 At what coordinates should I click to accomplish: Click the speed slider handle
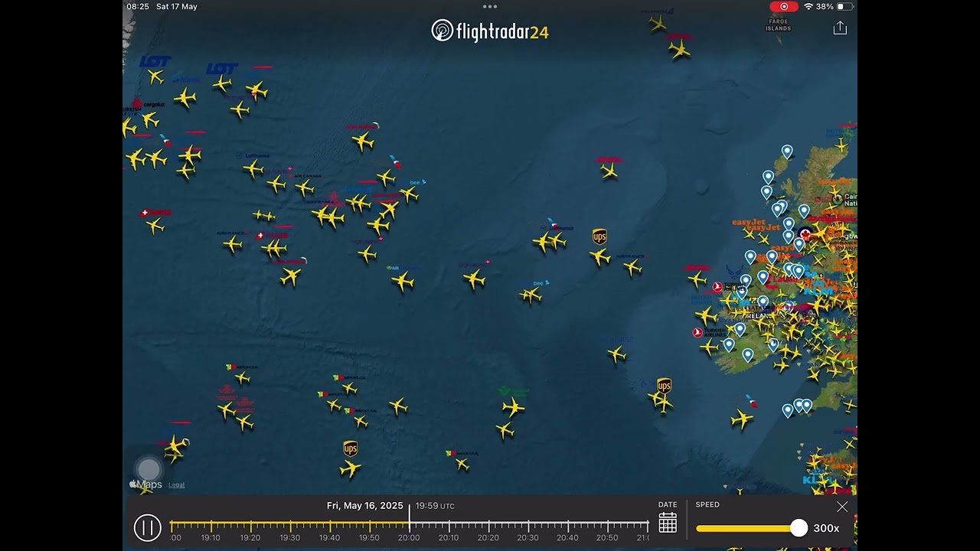tap(799, 528)
